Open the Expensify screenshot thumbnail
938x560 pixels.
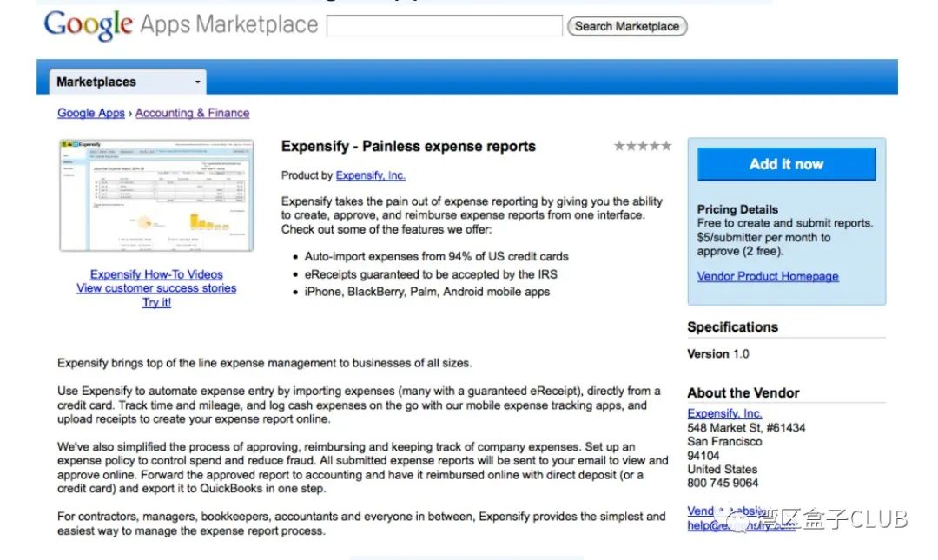(156, 195)
